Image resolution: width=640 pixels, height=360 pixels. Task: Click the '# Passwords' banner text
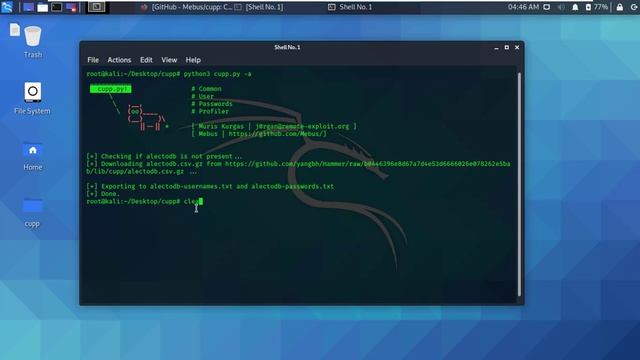tap(212, 104)
